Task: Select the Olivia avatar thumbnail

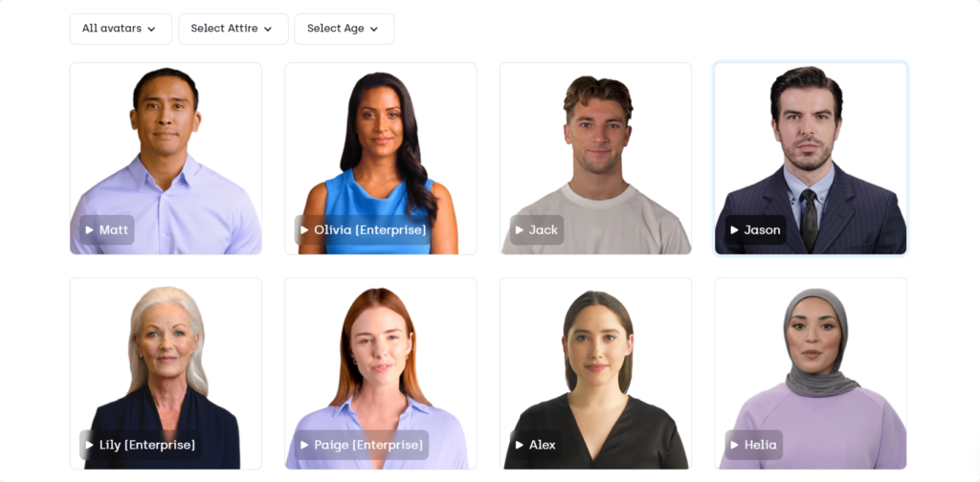Action: tap(381, 159)
